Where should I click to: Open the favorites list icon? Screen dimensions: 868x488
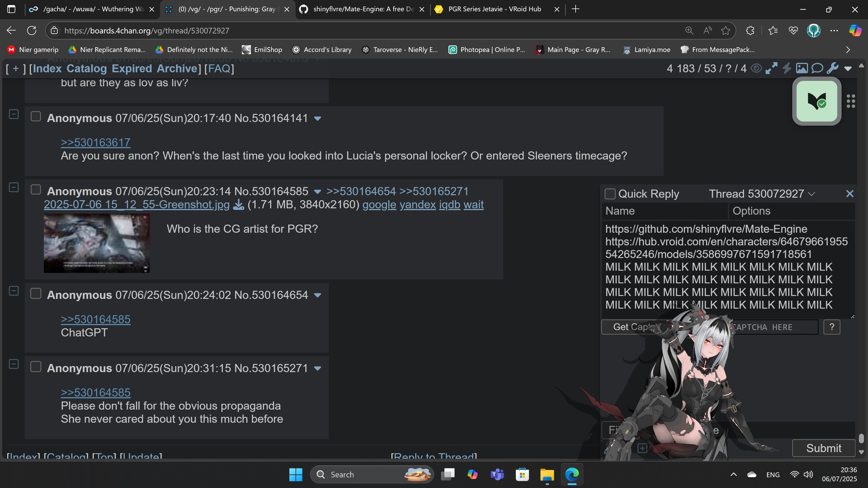coord(773,31)
